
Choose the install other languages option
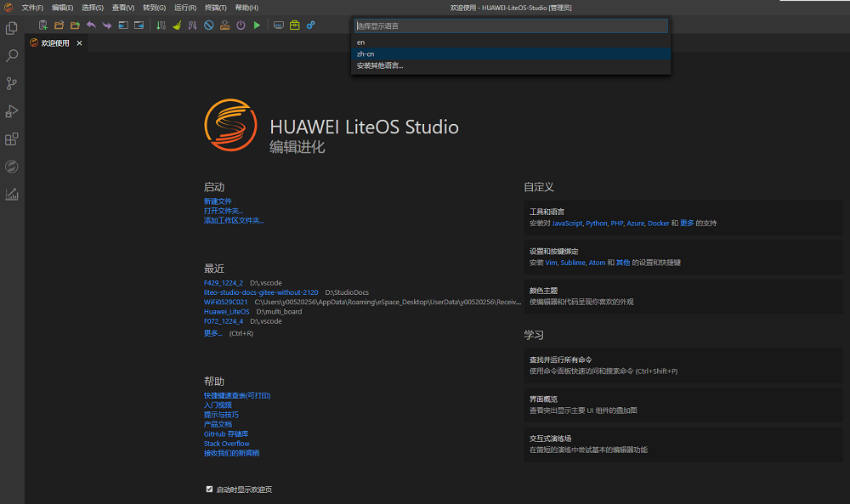(x=511, y=65)
